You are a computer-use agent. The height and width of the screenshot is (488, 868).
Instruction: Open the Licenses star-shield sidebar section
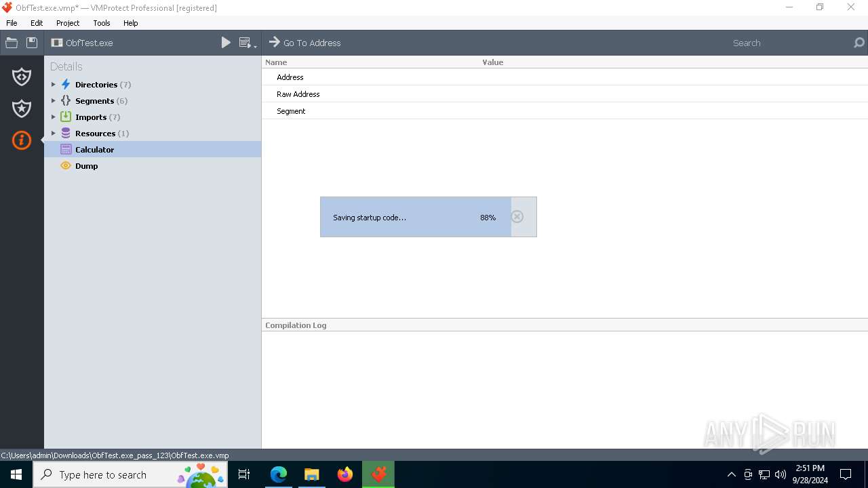coord(22,108)
